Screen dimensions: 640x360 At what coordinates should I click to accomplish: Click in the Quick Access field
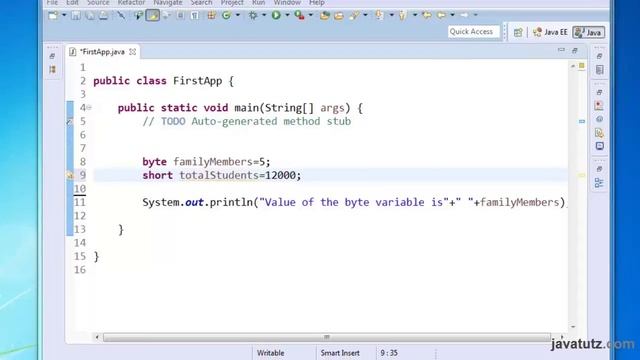point(474,32)
